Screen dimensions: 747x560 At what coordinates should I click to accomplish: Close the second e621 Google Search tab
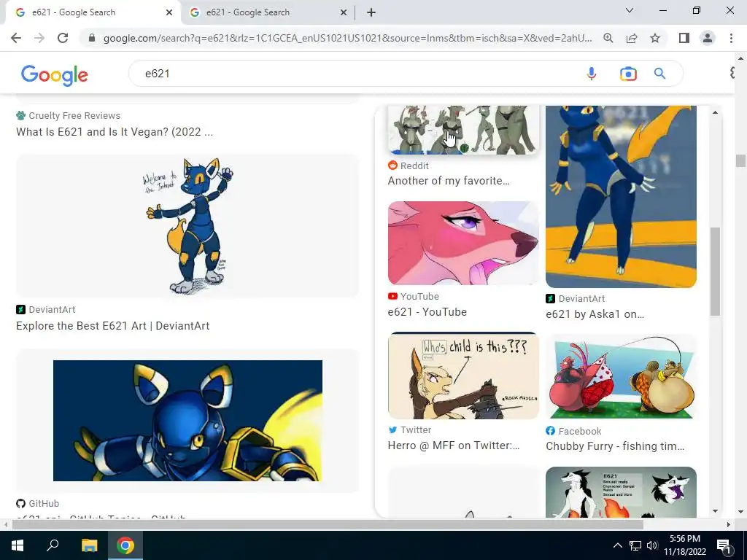click(x=344, y=12)
